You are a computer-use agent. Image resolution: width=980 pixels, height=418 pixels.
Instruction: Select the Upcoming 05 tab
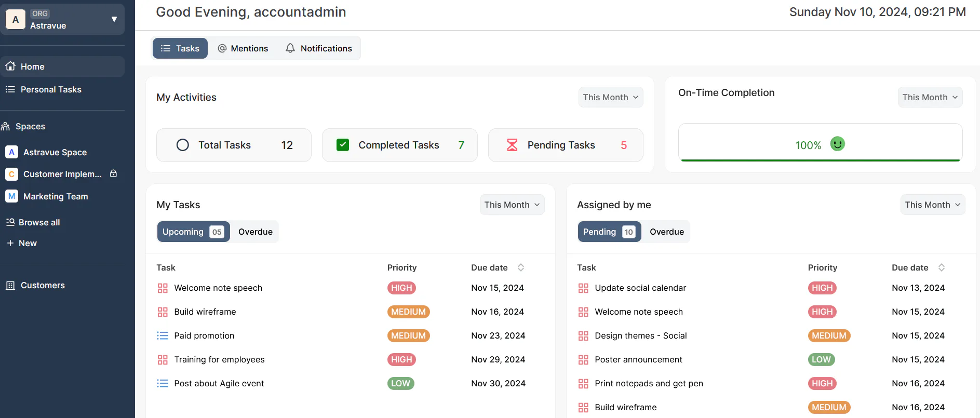click(x=194, y=232)
